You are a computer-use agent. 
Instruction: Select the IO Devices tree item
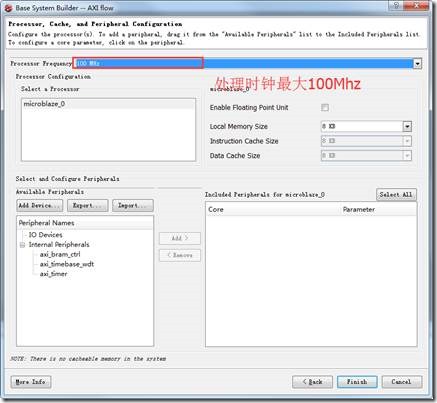click(x=46, y=235)
